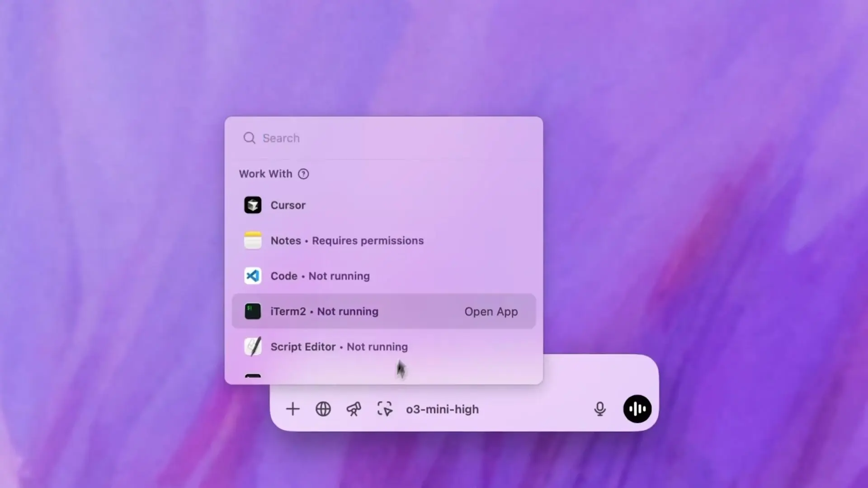Click the Work With heading text

pos(265,174)
